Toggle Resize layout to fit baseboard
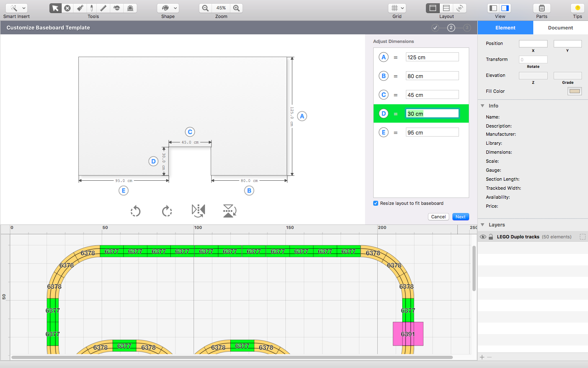 [376, 203]
